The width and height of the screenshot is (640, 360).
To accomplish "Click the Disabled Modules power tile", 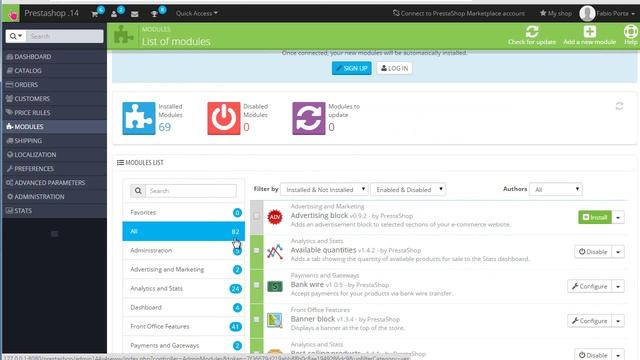I will [x=224, y=118].
